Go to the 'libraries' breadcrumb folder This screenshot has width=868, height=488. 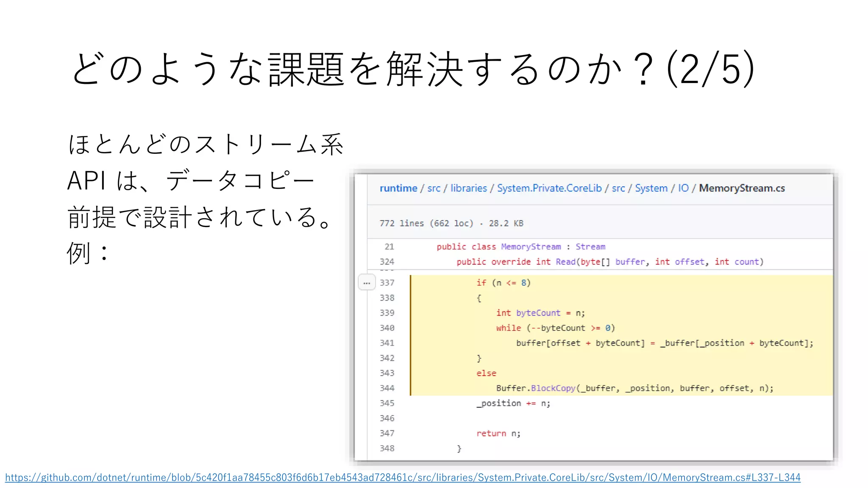pyautogui.click(x=468, y=188)
